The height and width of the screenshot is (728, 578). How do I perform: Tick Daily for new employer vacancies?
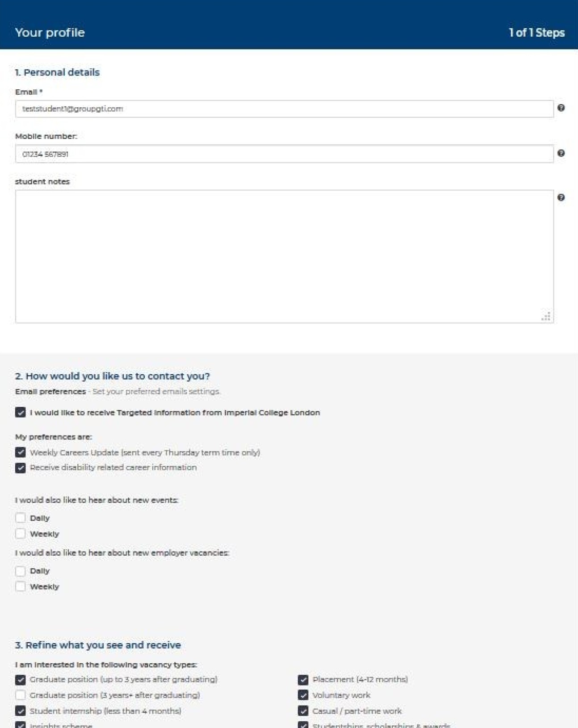(x=21, y=571)
